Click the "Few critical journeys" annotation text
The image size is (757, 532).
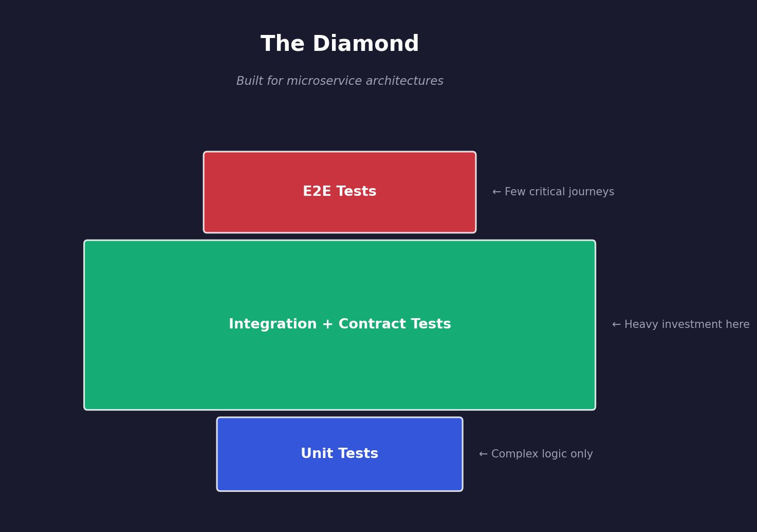point(559,192)
